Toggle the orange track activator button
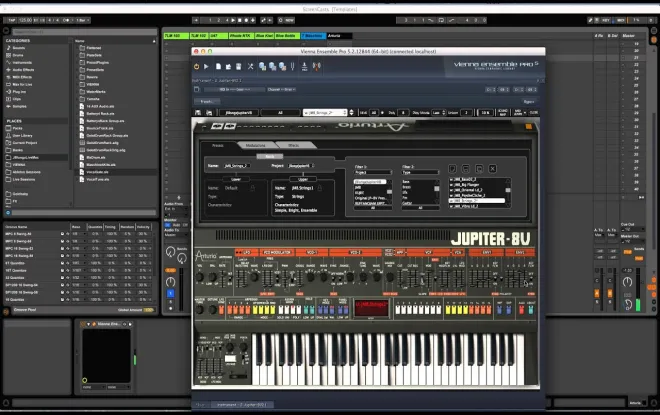660x415 pixels. point(170,270)
